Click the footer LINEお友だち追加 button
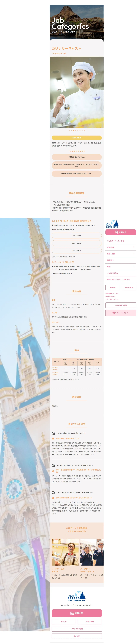Image resolution: width=138 pixels, height=644 pixels. [x=77, y=629]
